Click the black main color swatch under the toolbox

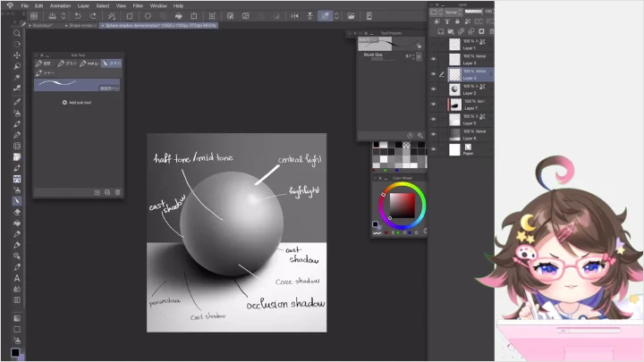click(x=15, y=352)
